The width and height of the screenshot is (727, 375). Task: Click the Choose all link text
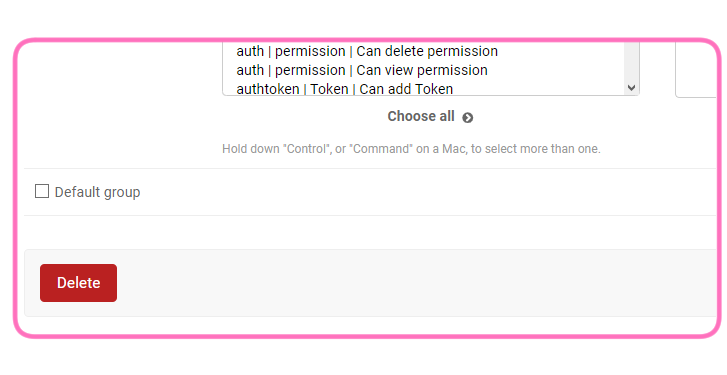[421, 116]
